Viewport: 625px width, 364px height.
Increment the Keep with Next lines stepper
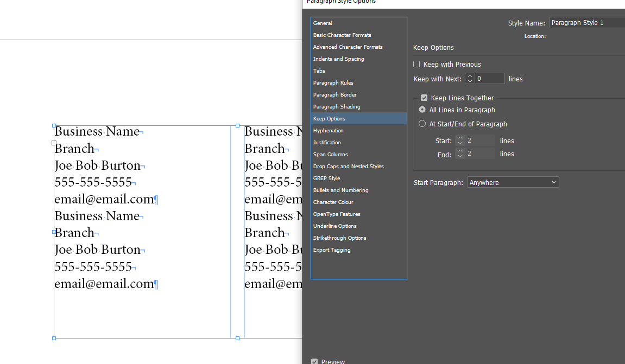point(470,76)
